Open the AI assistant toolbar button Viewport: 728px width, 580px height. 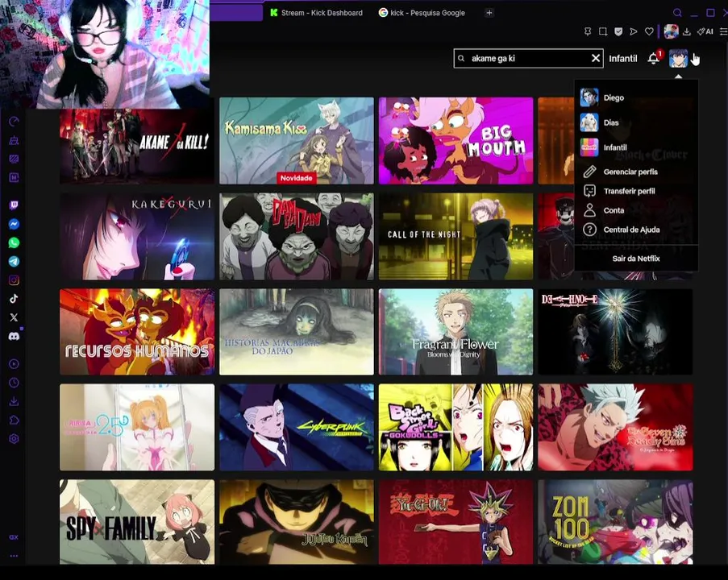[x=705, y=31]
